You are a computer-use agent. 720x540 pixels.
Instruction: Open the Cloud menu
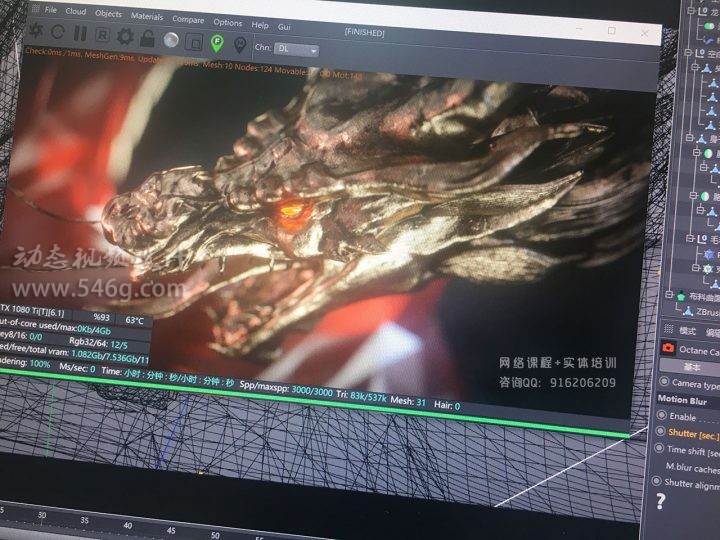pyautogui.click(x=76, y=11)
